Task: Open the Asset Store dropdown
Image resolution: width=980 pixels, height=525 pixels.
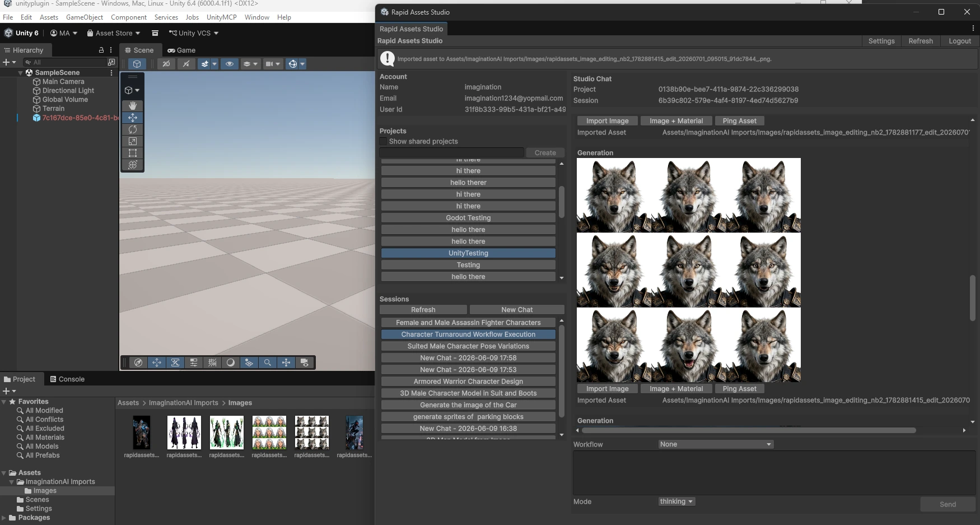Action: tap(114, 33)
